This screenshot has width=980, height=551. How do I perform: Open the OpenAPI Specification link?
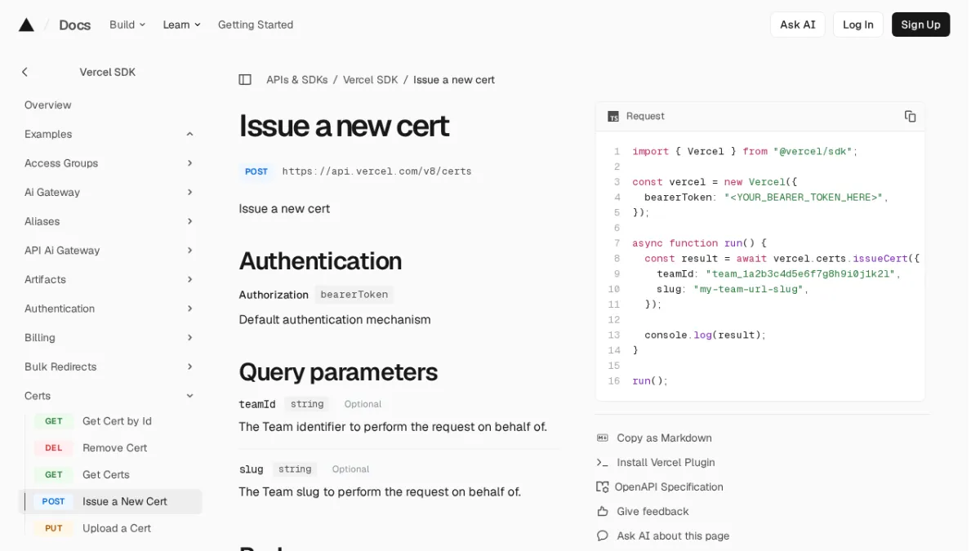pyautogui.click(x=669, y=487)
